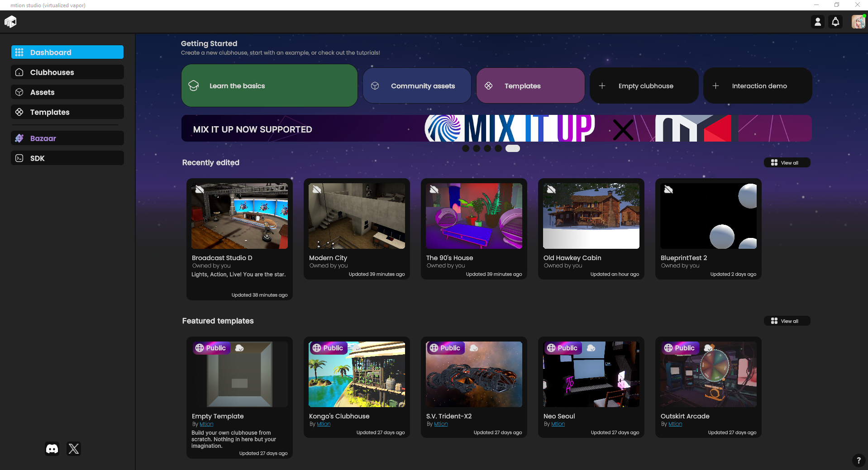Click cloud icon on Empty Template card
The image size is (868, 470).
[x=239, y=348]
